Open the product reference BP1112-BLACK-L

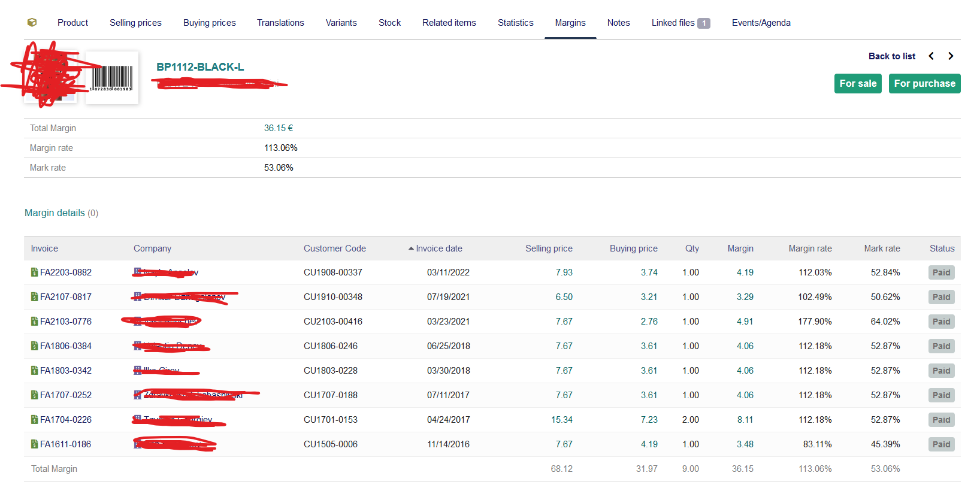click(200, 67)
